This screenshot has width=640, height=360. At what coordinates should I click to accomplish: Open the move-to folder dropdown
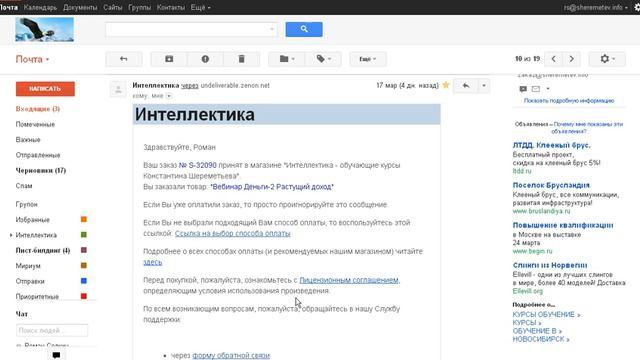287,59
